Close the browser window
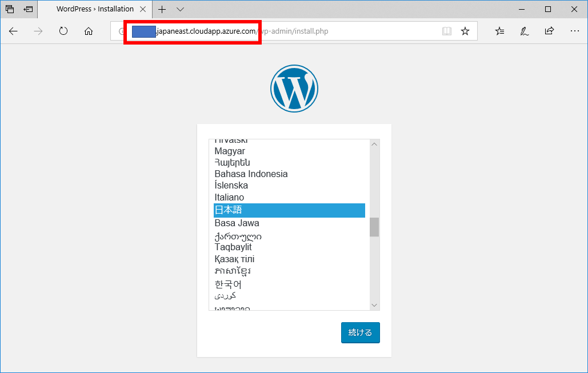 coord(574,9)
